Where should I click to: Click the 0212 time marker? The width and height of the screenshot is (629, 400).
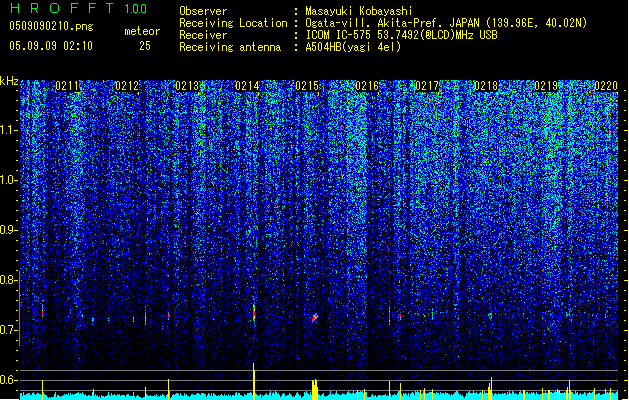[x=127, y=86]
